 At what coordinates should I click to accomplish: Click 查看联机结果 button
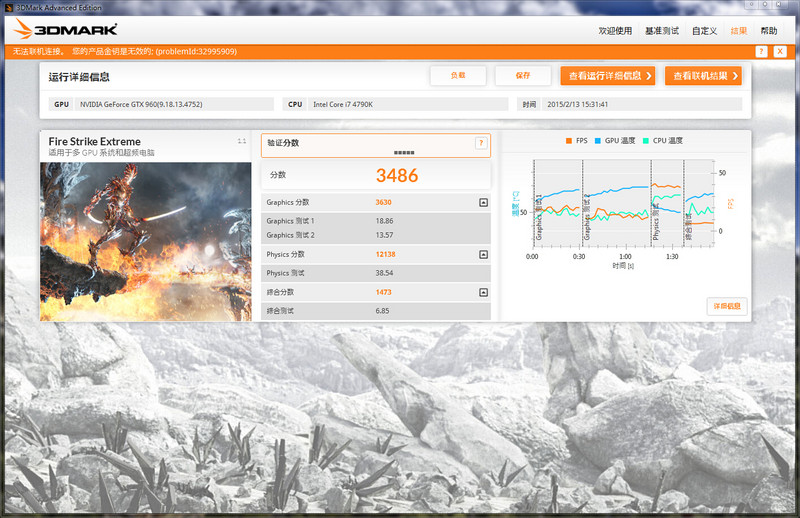click(703, 76)
